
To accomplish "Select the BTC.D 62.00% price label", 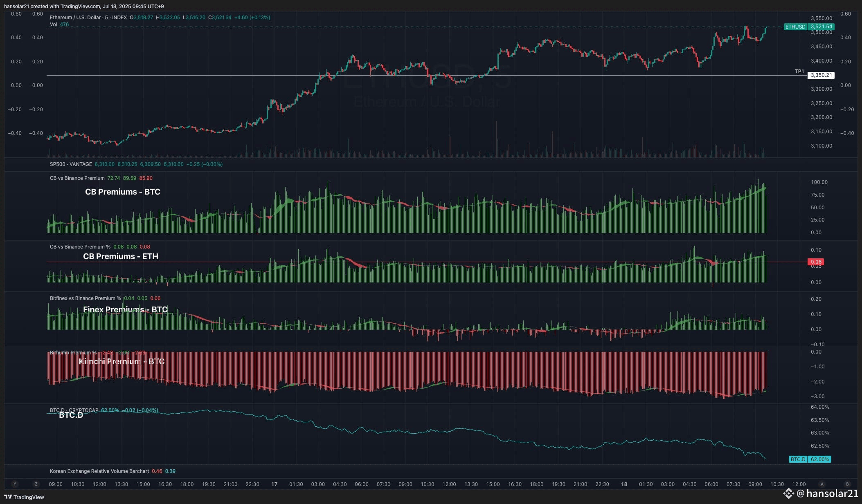I will (810, 459).
